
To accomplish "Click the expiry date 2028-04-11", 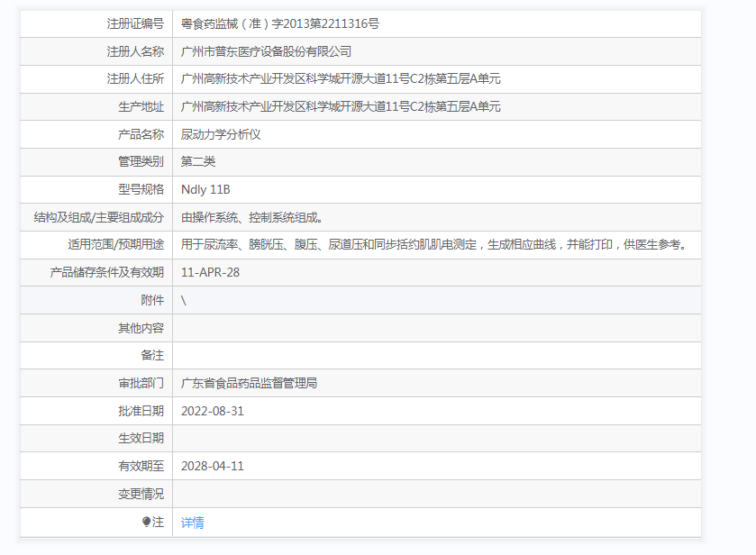I will (x=212, y=466).
